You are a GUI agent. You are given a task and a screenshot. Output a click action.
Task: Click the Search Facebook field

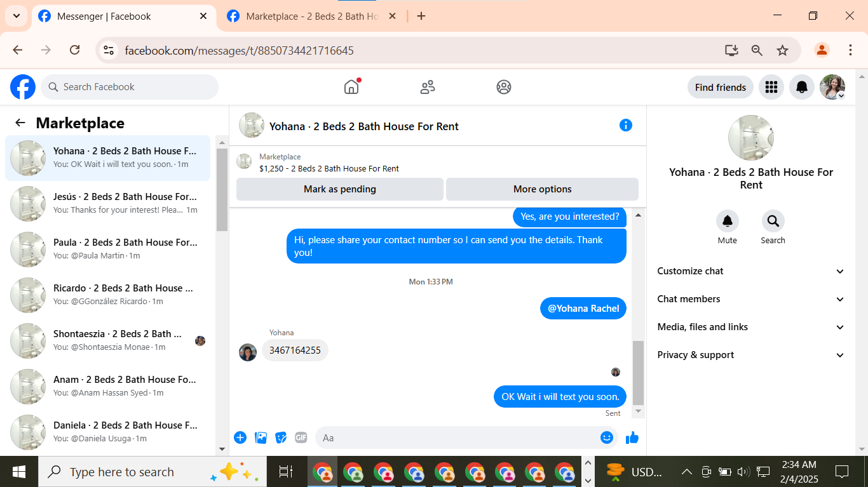click(130, 87)
